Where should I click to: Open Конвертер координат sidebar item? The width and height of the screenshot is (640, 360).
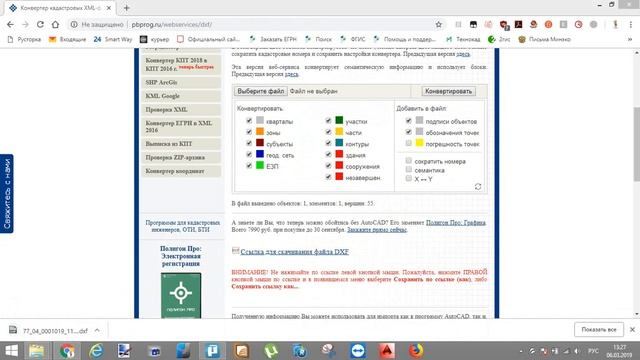[x=181, y=171]
